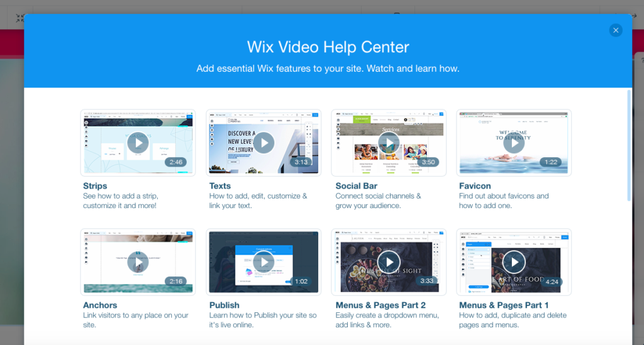Click the 2:16 duration badge on Anchors
The height and width of the screenshot is (345, 644).
[176, 281]
